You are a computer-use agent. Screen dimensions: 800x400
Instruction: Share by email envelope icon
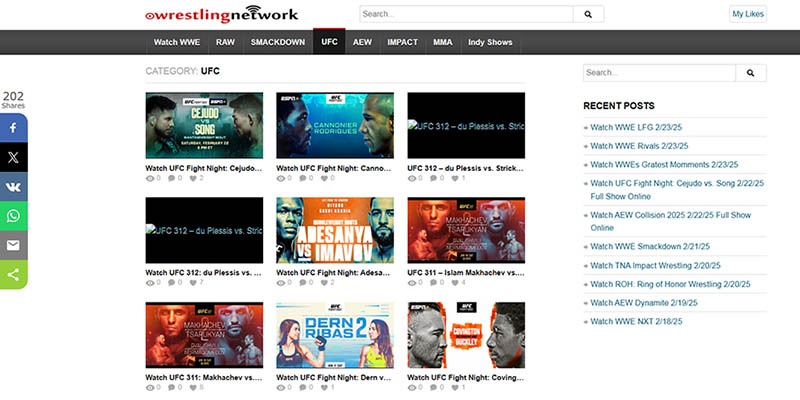13,245
